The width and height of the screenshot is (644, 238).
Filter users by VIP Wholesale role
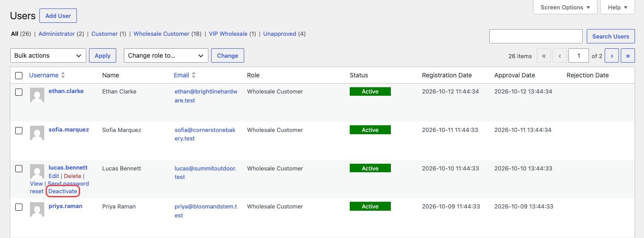[227, 34]
